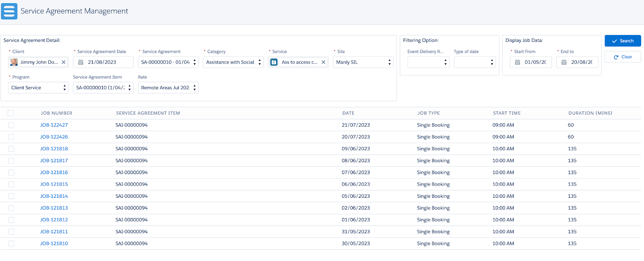Follow the JOB-121815 link
The height and width of the screenshot is (261, 644).
click(x=54, y=184)
